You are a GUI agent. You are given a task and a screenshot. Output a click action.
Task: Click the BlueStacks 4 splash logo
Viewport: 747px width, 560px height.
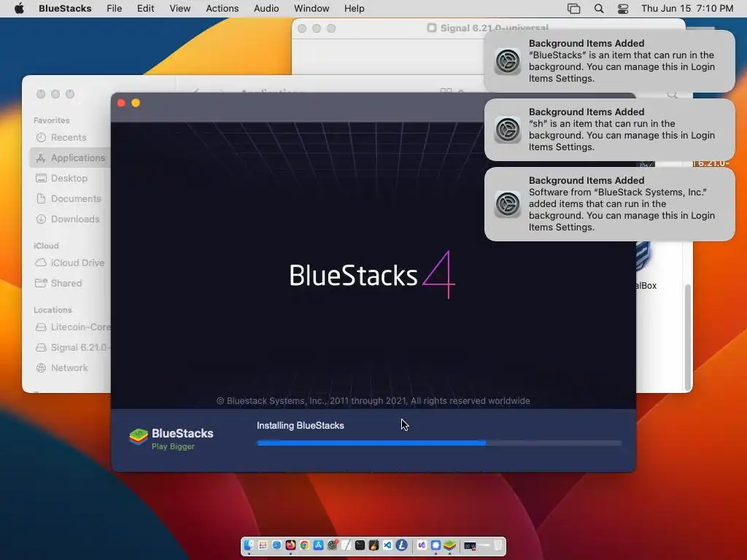(x=372, y=275)
